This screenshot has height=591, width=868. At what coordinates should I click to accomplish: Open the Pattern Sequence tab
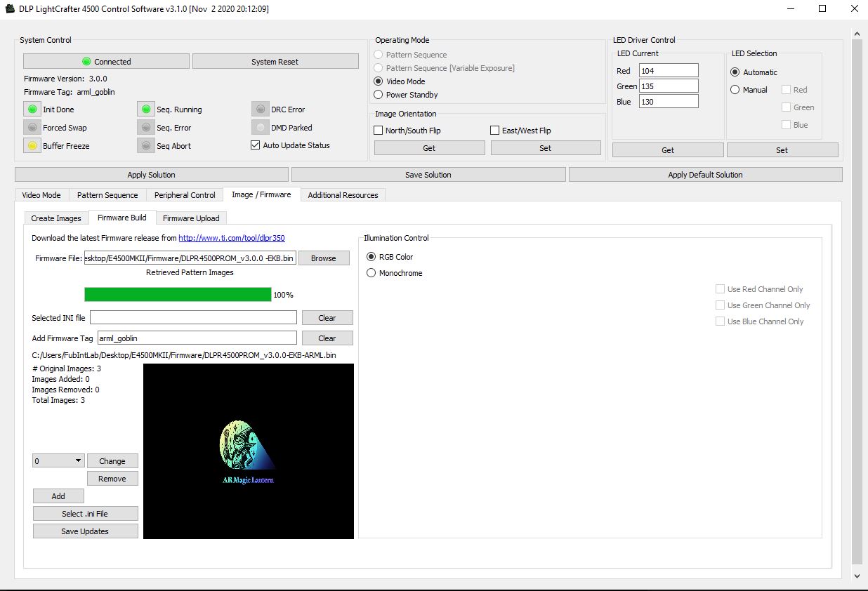(107, 195)
